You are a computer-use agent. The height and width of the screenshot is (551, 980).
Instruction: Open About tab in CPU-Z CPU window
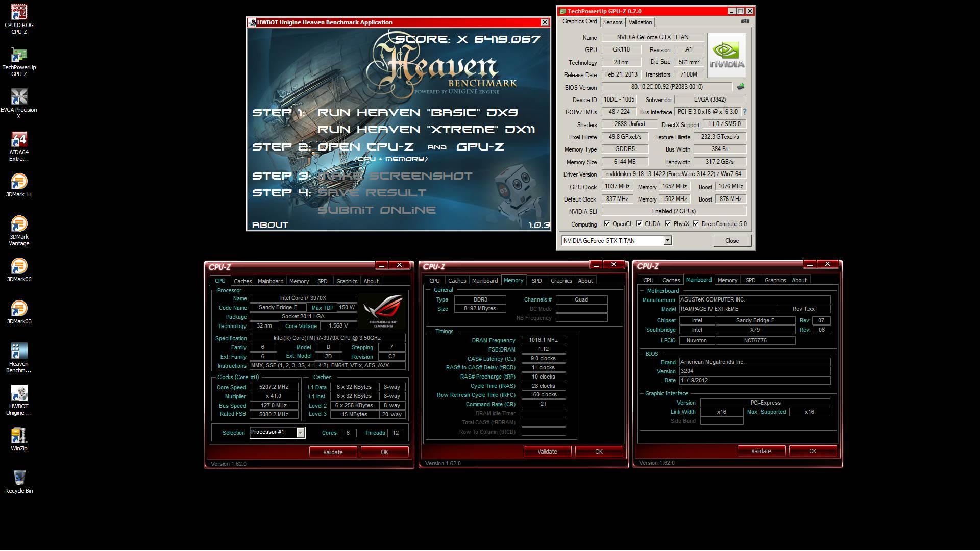[371, 281]
